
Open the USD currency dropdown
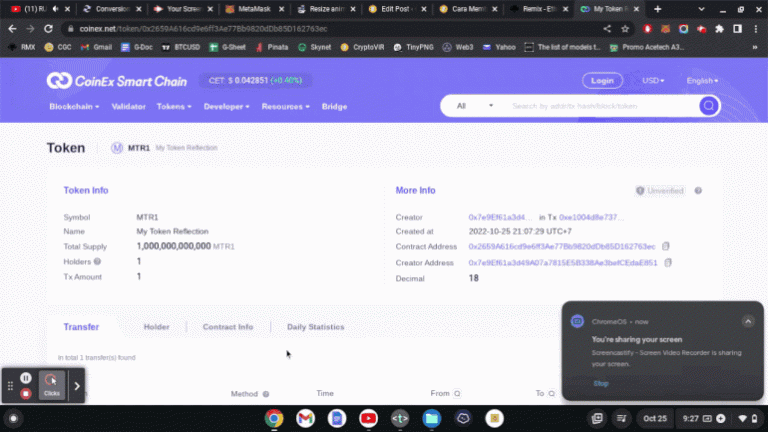point(653,81)
